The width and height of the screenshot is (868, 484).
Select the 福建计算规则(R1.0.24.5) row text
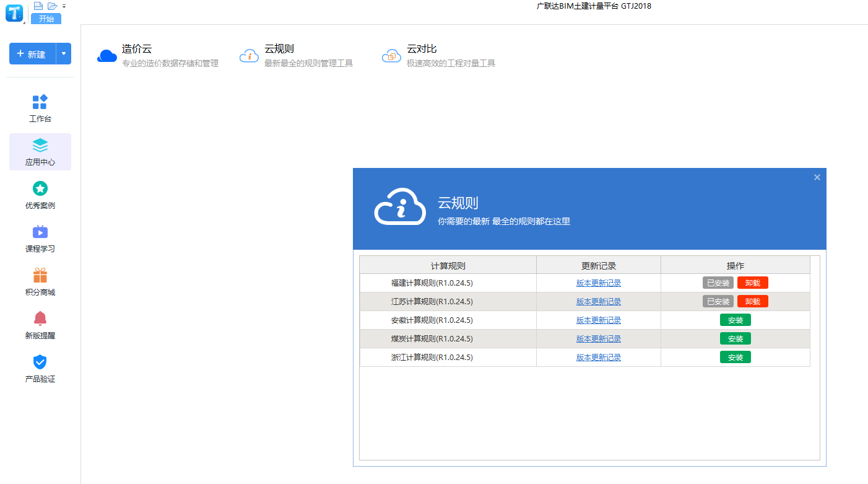coord(432,283)
